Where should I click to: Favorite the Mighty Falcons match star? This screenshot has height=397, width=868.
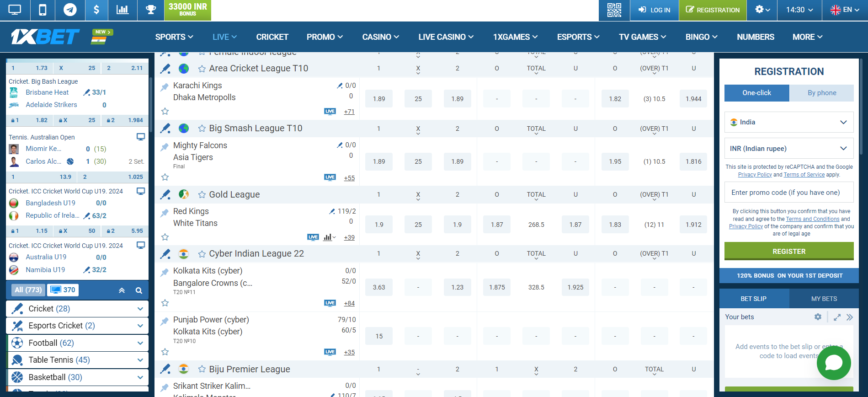[165, 177]
